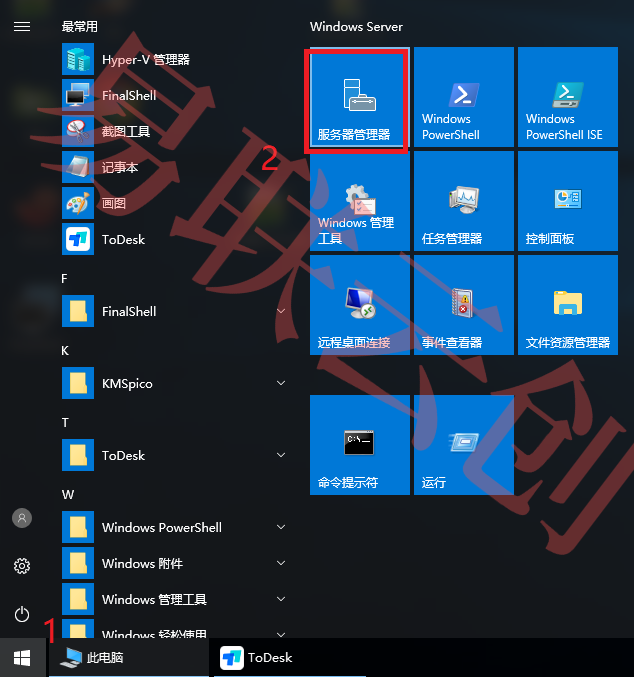The height and width of the screenshot is (677, 634).
Task: Jump to letter F section header
Action: point(64,278)
